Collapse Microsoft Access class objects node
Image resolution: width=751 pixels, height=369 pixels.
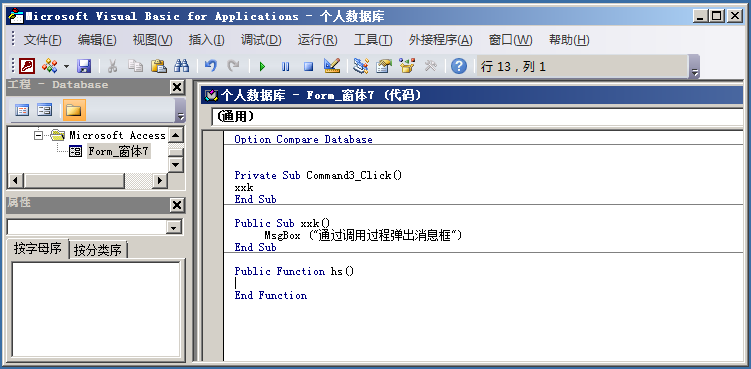(x=38, y=136)
